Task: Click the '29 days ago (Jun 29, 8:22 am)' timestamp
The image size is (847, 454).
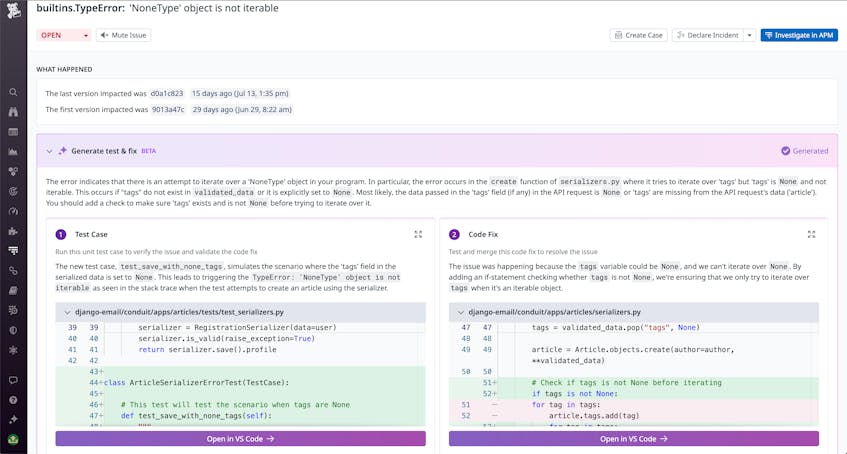Action: point(242,109)
